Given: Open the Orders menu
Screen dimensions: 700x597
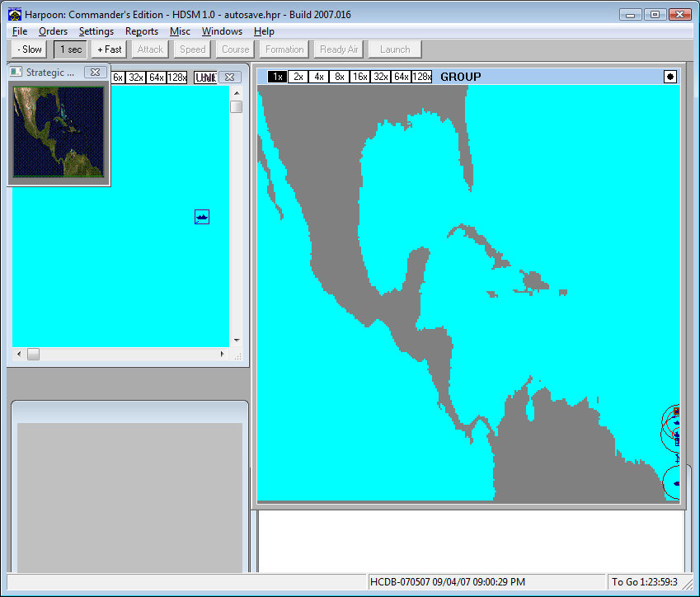Looking at the screenshot, I should (x=53, y=31).
